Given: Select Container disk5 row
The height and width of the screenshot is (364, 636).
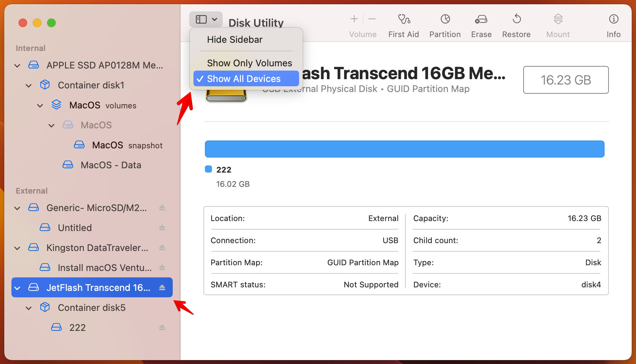Looking at the screenshot, I should tap(92, 308).
